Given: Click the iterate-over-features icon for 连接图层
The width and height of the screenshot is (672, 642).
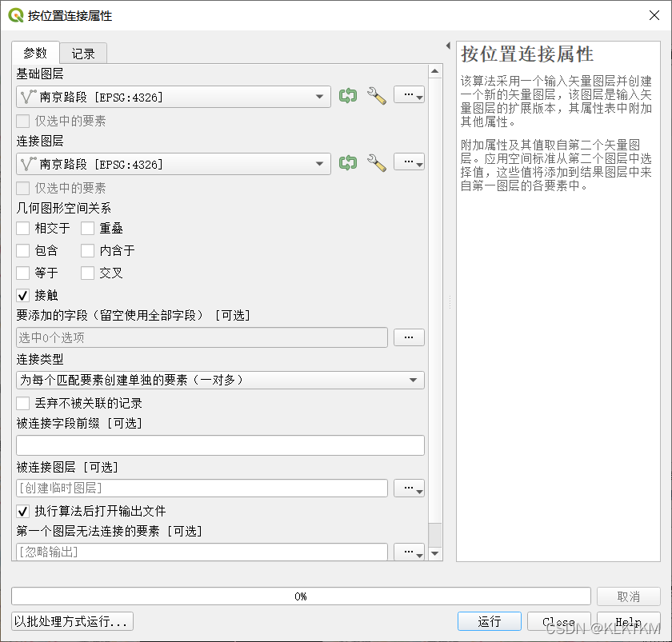Looking at the screenshot, I should pyautogui.click(x=347, y=163).
